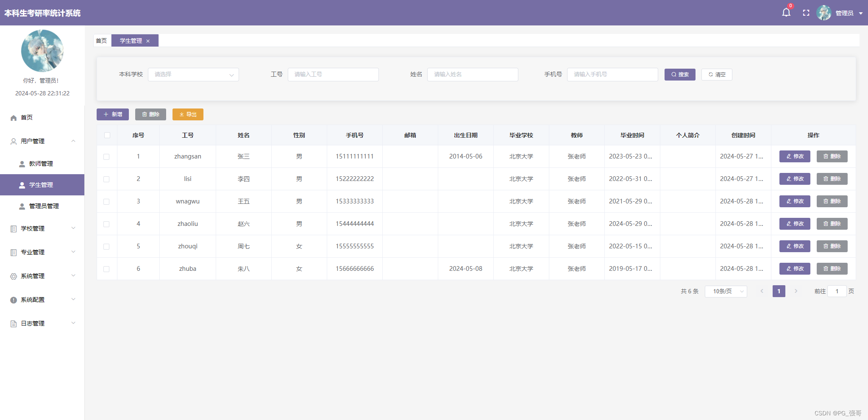Select 学生管理 sidebar menu item
Image resolution: width=868 pixels, height=420 pixels.
coord(42,185)
